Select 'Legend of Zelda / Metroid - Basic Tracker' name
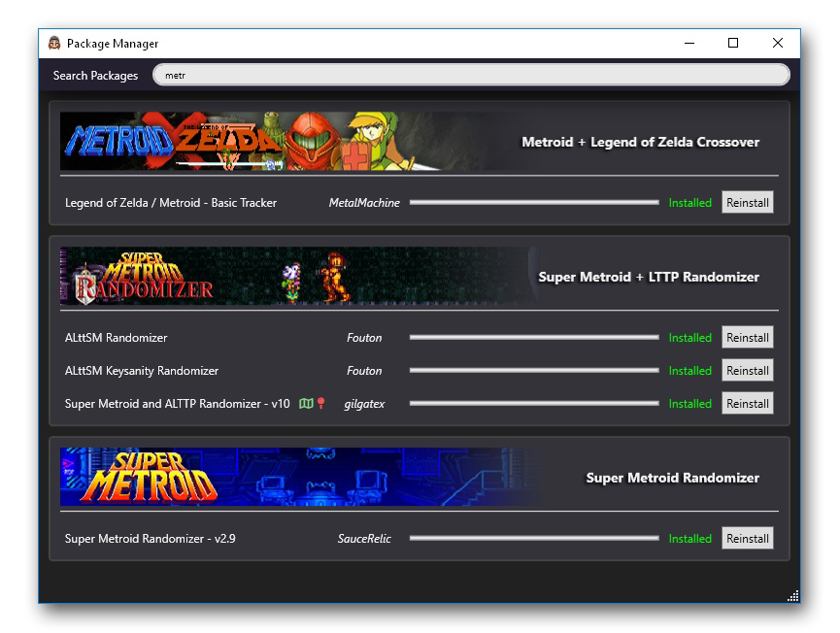Viewport: 840px width, 633px height. pos(171,203)
